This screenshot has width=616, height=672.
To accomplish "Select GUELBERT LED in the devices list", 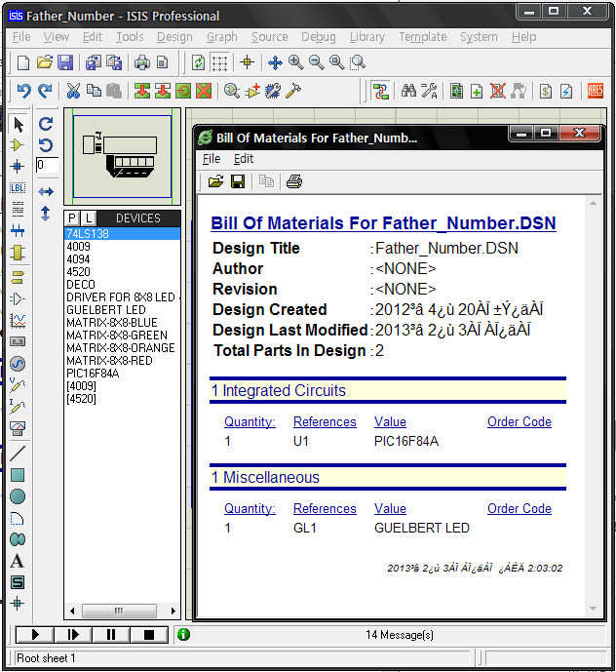I will pyautogui.click(x=123, y=310).
